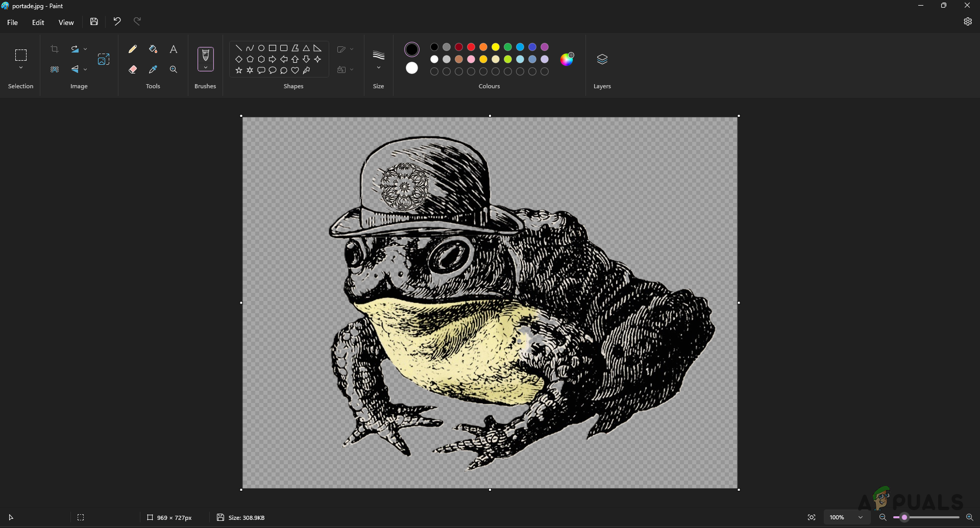
Task: Choose the Heart shape
Action: point(295,70)
